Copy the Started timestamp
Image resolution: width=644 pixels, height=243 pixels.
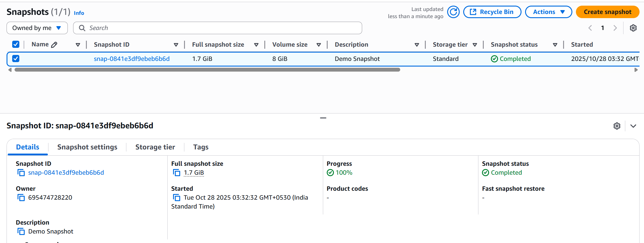click(177, 198)
